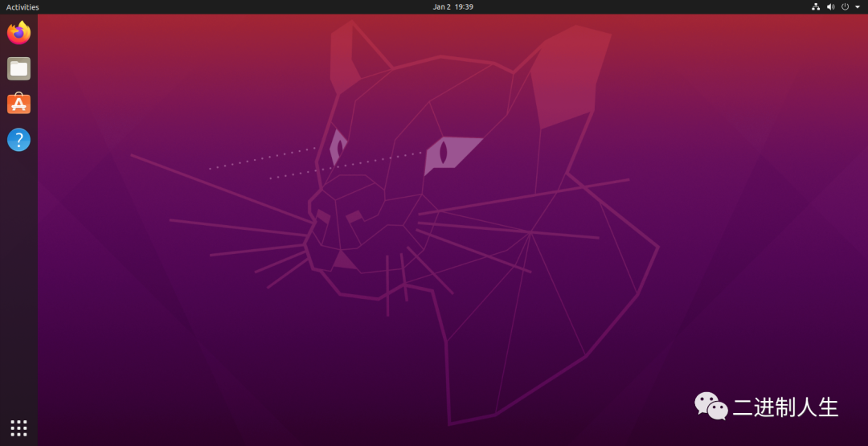Viewport: 868px width, 446px height.
Task: Open the Jan 2 19:39 clock menu
Action: tap(452, 7)
